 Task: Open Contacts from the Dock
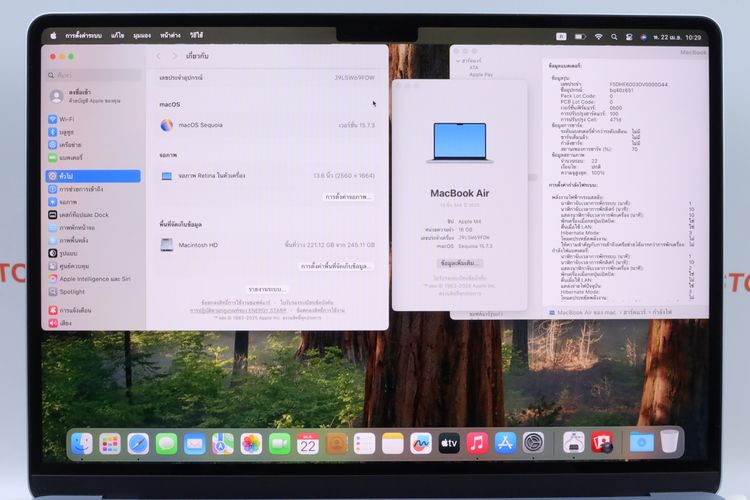pyautogui.click(x=336, y=444)
